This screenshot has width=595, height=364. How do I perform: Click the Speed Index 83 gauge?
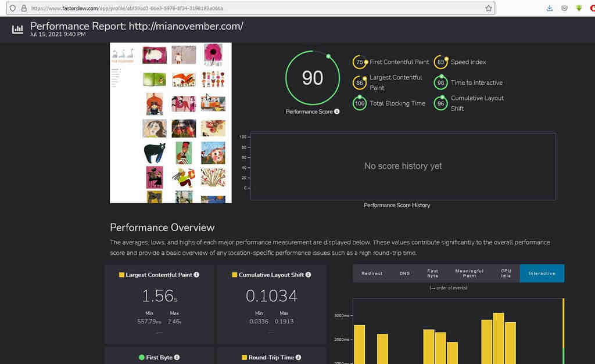(440, 62)
